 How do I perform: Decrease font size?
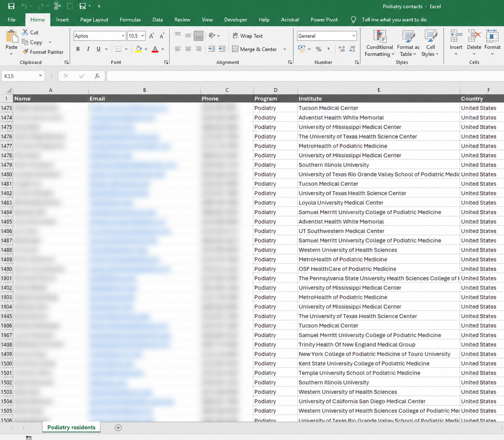click(162, 36)
